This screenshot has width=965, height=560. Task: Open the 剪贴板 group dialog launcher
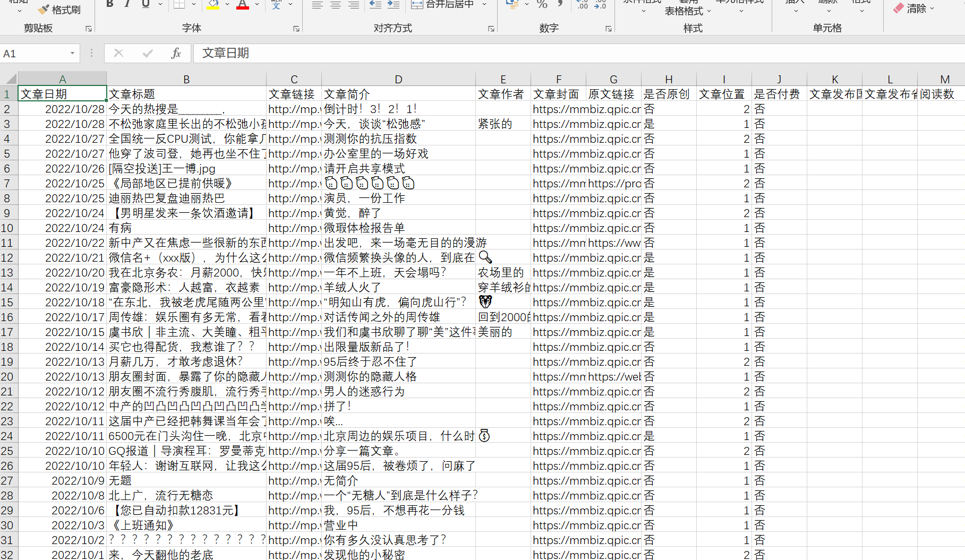89,29
